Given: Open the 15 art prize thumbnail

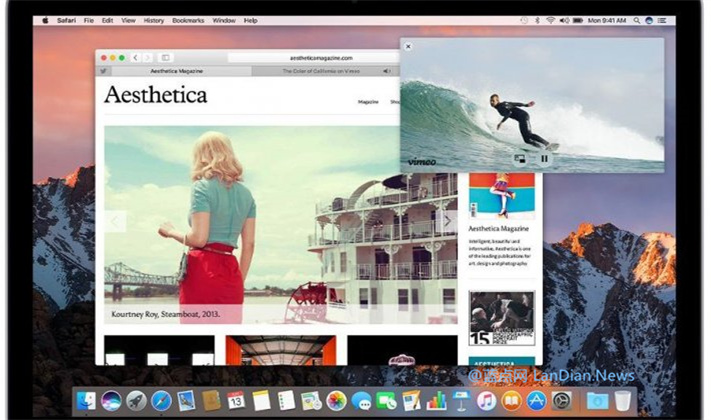Looking at the screenshot, I should 502,318.
